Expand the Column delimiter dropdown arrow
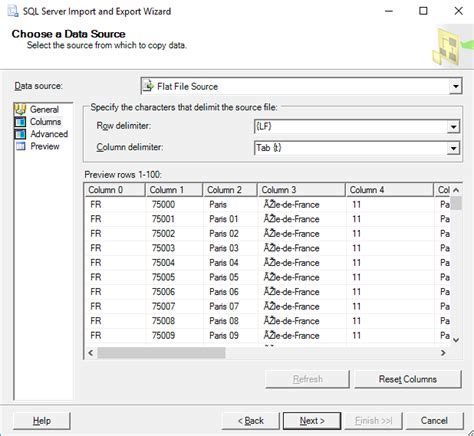Screen dimensions: 474x436 (453, 148)
